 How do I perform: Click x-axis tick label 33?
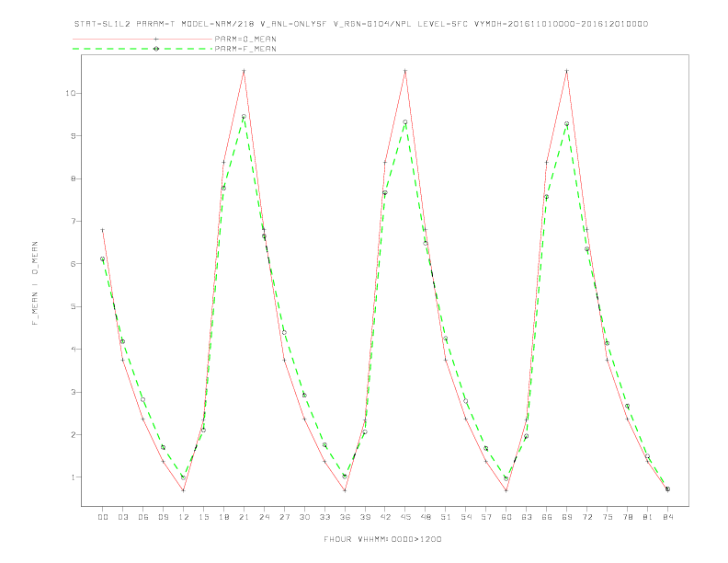(x=324, y=517)
